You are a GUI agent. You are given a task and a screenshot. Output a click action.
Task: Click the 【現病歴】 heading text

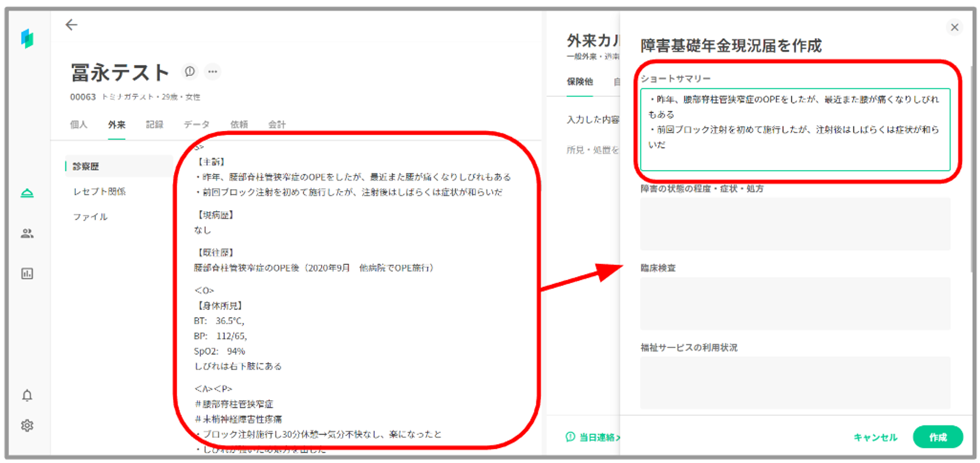click(x=216, y=215)
